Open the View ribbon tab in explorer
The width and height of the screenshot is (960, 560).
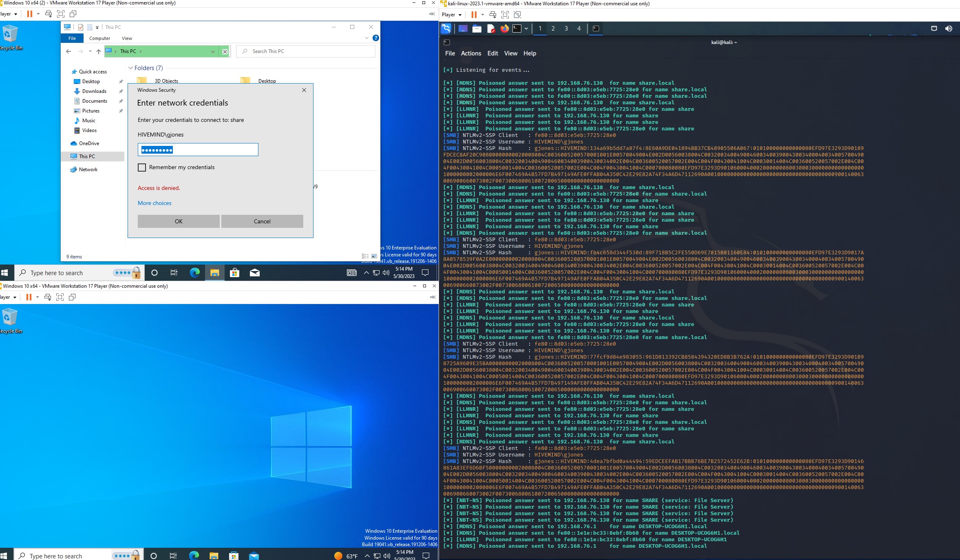pos(127,38)
